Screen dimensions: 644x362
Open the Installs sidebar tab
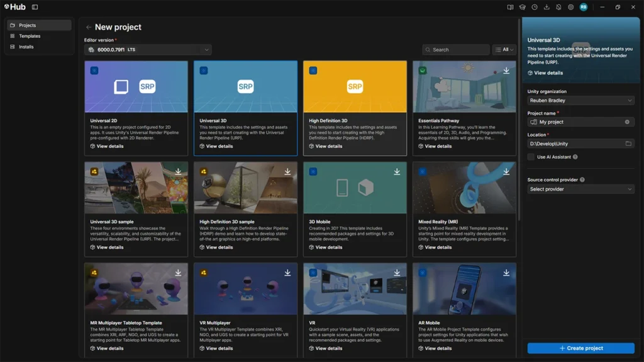(39, 47)
